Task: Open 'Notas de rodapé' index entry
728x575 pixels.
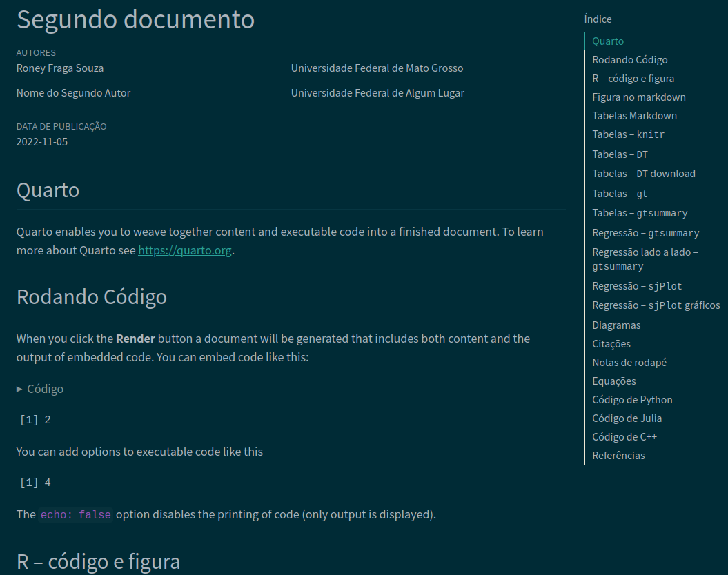Action: click(x=629, y=363)
